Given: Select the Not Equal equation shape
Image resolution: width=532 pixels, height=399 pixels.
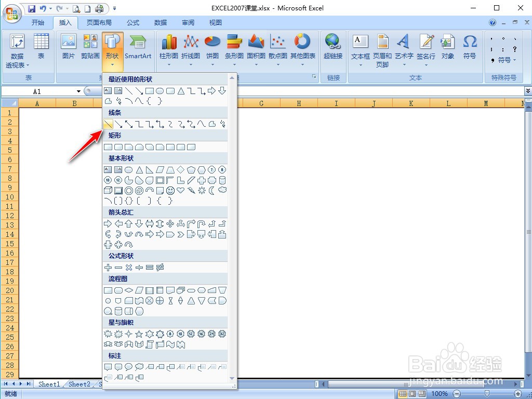Looking at the screenshot, I should click(160, 268).
